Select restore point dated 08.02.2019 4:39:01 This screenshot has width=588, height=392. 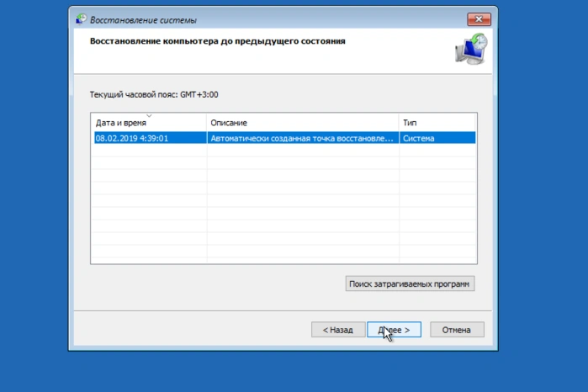pos(284,138)
